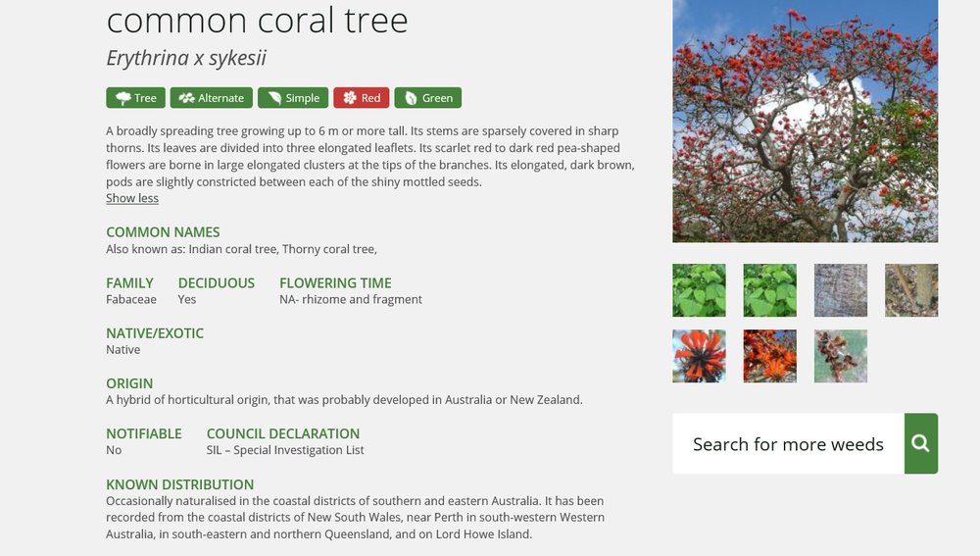Open the grey bark texture thumbnail
The image size is (980, 556).
pyautogui.click(x=841, y=290)
